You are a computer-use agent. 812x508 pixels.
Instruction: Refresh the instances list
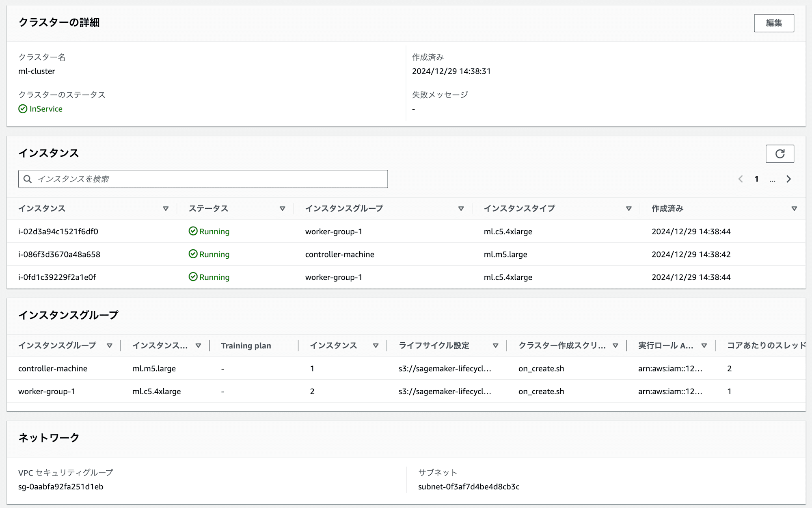click(x=780, y=154)
